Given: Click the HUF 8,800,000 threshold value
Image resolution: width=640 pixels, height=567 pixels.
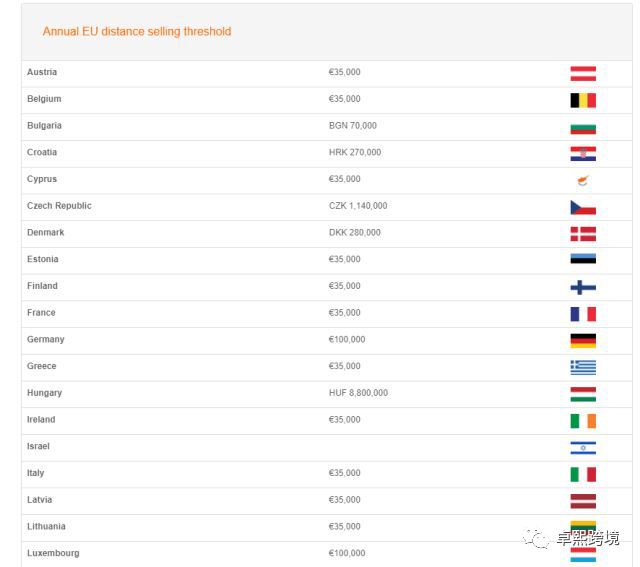Looking at the screenshot, I should 358,393.
